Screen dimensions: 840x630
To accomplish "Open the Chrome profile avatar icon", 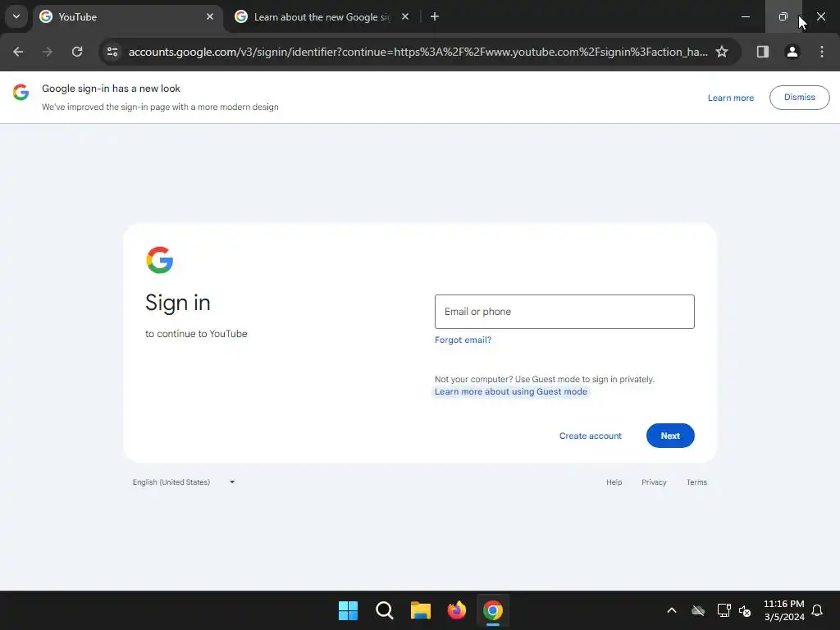I will (792, 52).
